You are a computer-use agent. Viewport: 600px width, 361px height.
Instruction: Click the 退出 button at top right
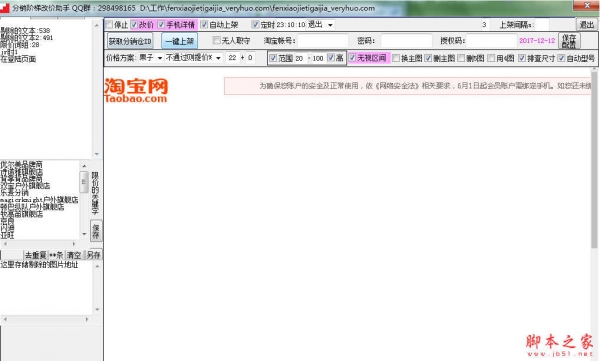coord(586,25)
